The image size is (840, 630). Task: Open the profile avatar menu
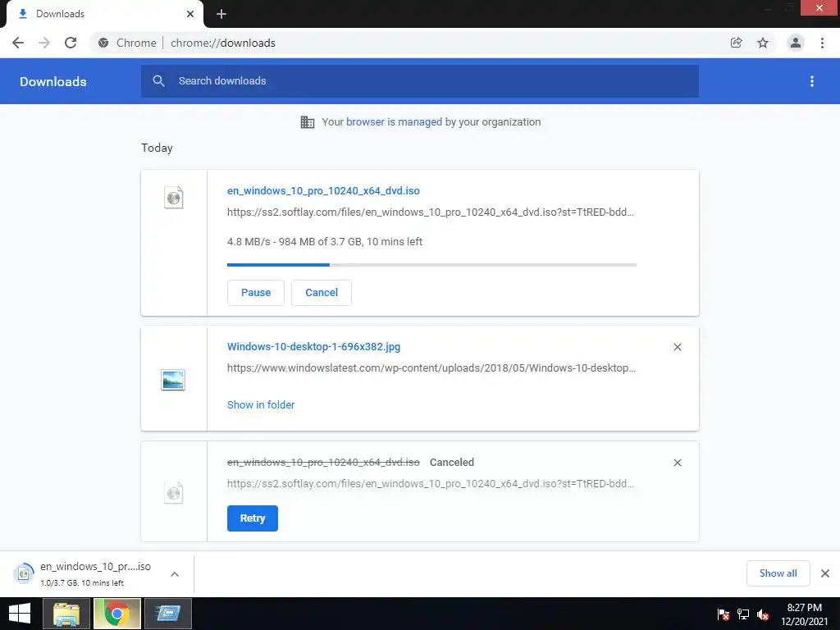click(796, 43)
